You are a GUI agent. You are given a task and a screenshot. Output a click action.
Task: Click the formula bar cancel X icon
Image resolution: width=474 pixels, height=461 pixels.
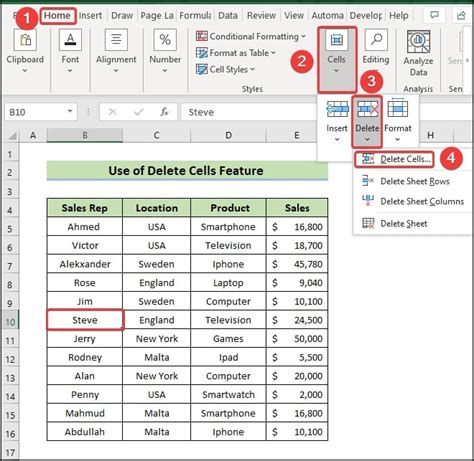[x=113, y=112]
